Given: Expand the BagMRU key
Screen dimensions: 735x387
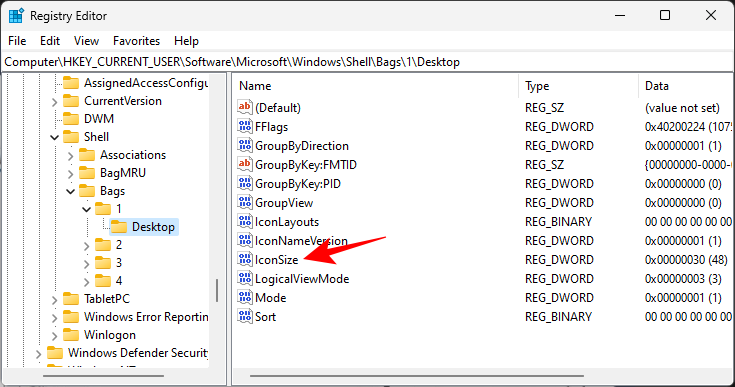Looking at the screenshot, I should pyautogui.click(x=70, y=174).
